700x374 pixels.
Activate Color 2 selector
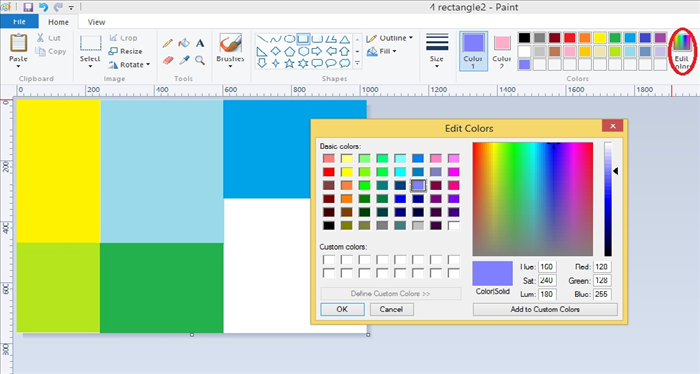501,51
